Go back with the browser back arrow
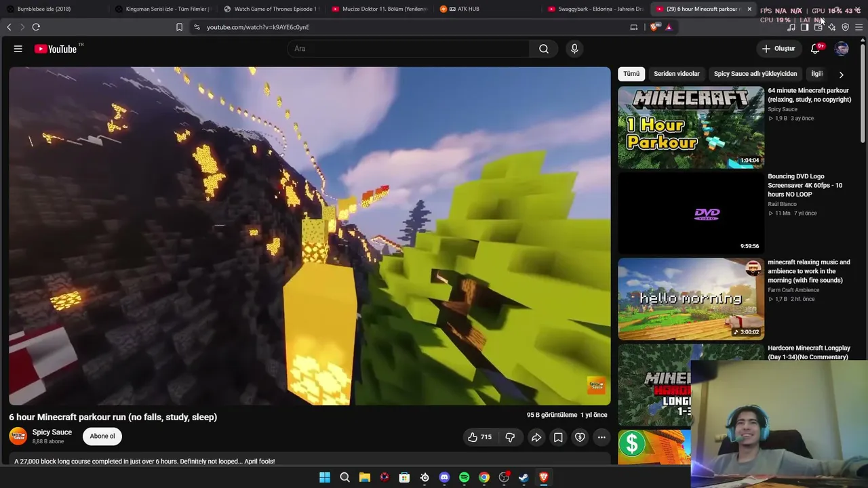868x488 pixels. click(x=9, y=27)
